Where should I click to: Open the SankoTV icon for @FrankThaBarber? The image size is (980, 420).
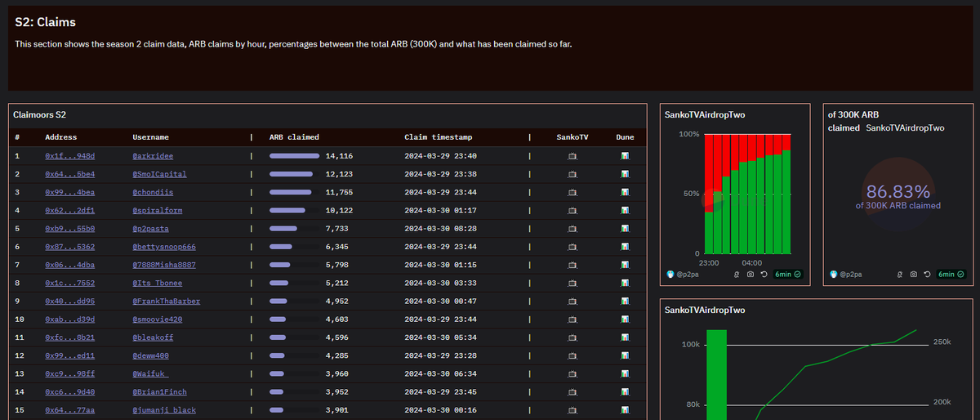tap(572, 301)
